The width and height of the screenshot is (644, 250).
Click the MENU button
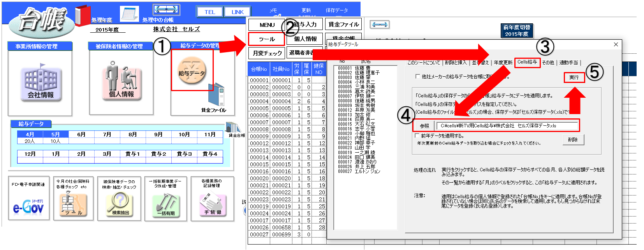tap(267, 25)
